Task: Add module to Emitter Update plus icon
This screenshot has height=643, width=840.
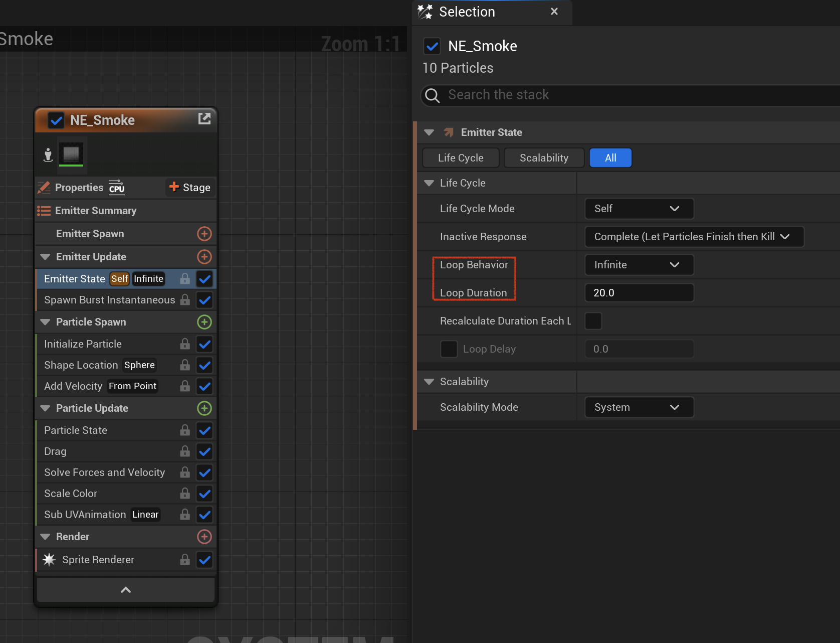Action: (204, 257)
